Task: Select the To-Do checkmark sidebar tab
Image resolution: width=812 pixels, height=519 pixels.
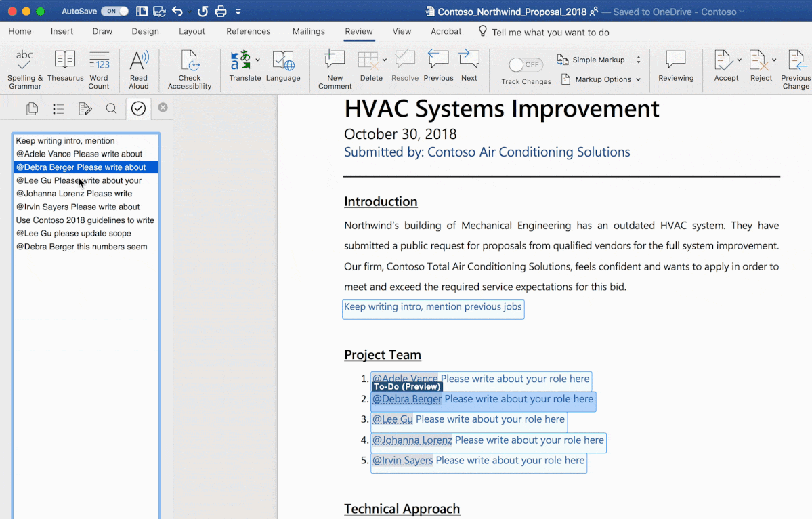Action: pyautogui.click(x=138, y=108)
